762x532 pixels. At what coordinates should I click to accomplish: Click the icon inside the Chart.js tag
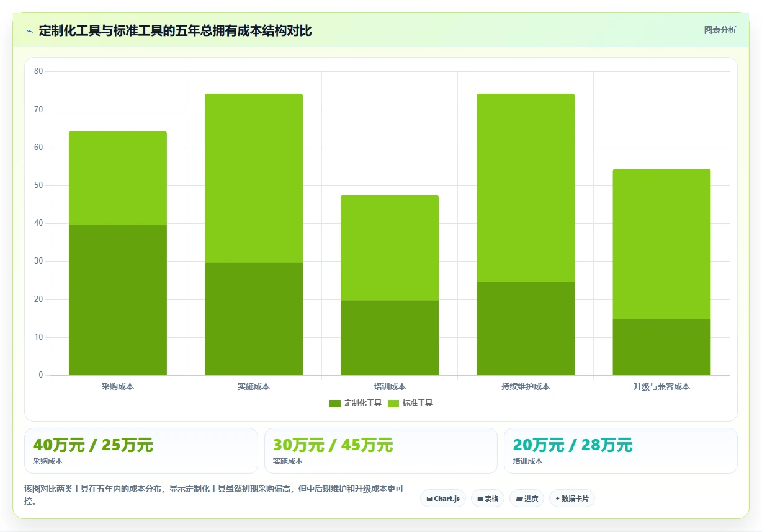429,499
